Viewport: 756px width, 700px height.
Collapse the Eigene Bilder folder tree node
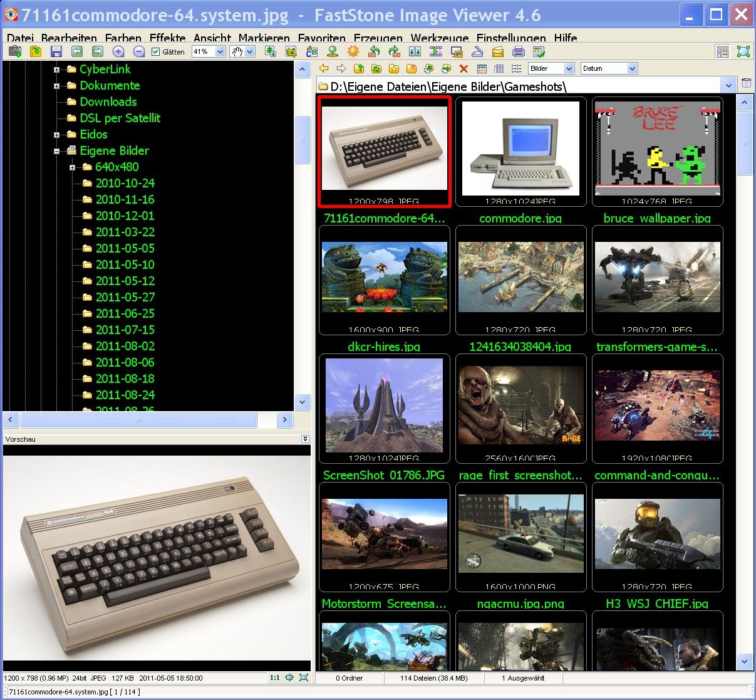tap(56, 151)
